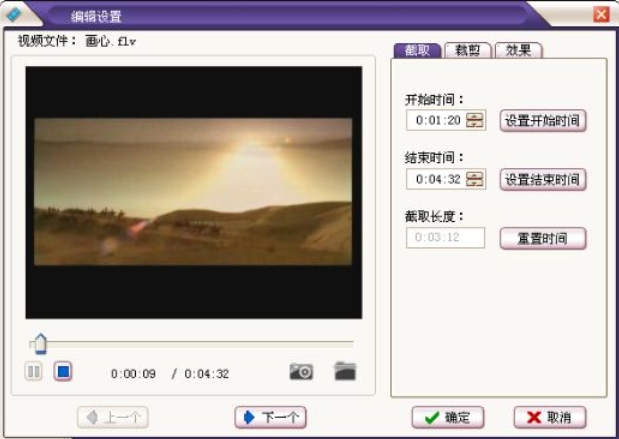Click the video preview frame
The image size is (619, 439).
click(193, 192)
